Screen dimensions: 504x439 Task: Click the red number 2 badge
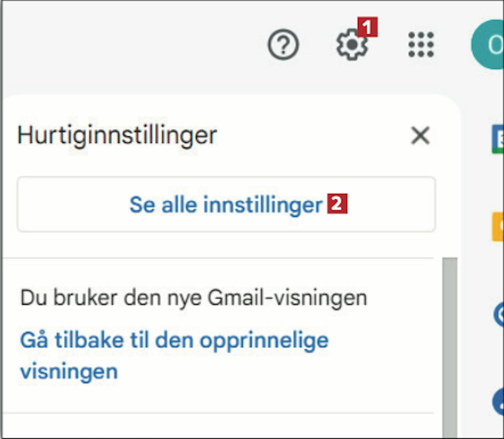[x=337, y=204]
